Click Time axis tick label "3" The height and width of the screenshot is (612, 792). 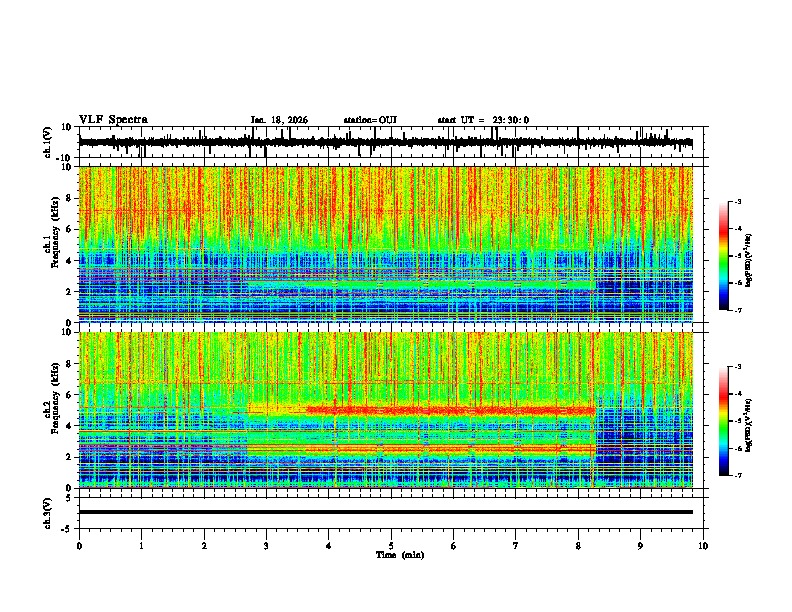[266, 546]
